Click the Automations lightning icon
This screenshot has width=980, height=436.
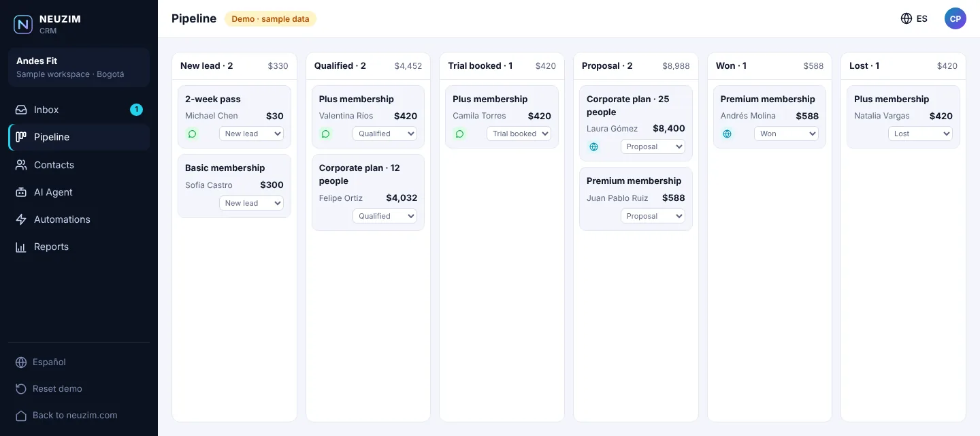coord(21,219)
